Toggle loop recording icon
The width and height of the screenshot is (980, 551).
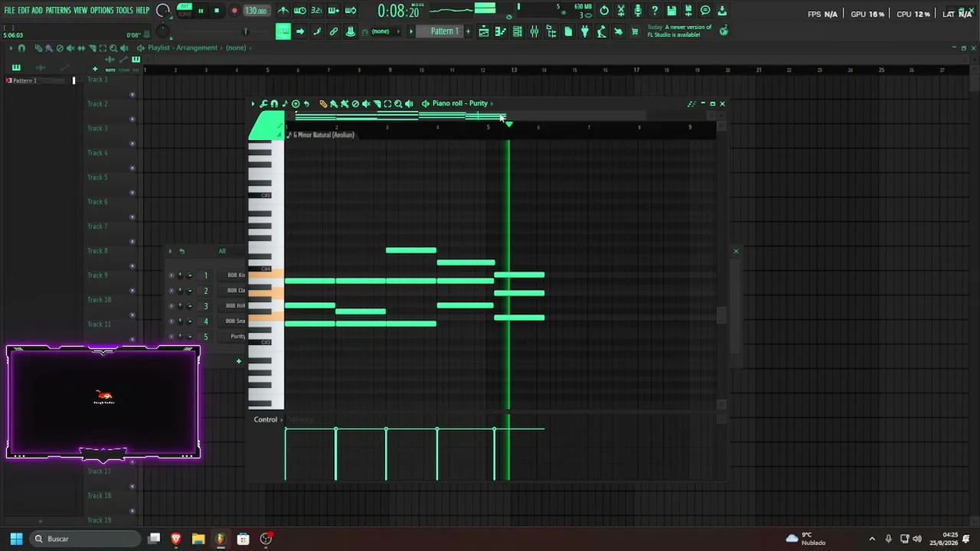point(351,11)
